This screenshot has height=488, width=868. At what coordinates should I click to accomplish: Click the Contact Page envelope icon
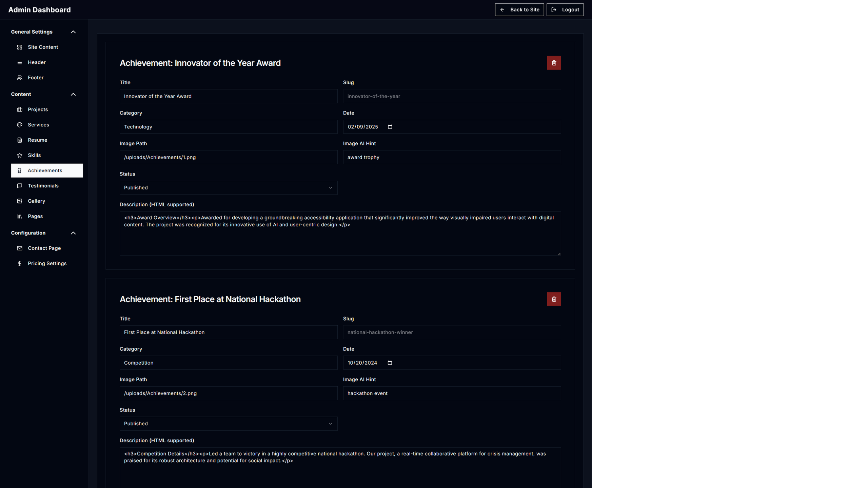[20, 248]
